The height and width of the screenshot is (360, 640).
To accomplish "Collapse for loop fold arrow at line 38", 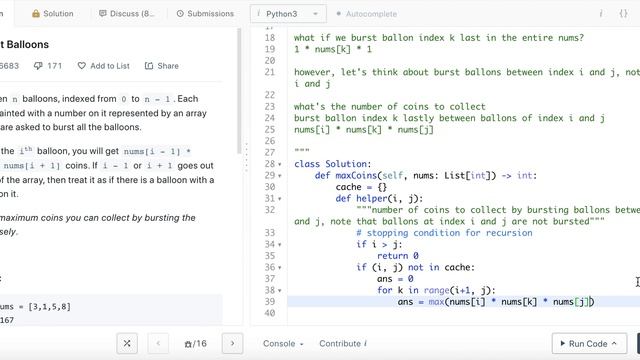I will 280,291.
